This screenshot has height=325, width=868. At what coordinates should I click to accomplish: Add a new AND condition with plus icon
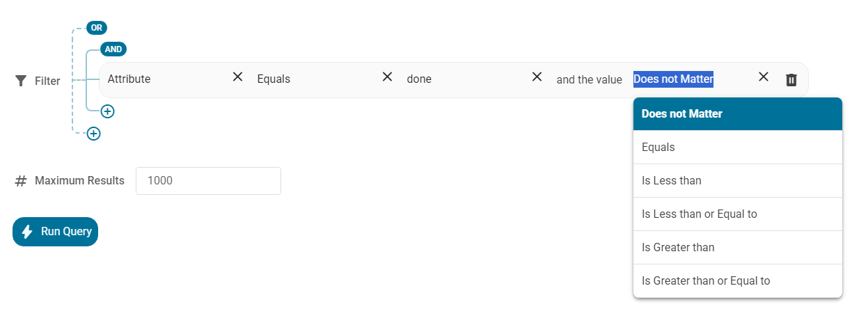coord(107,111)
